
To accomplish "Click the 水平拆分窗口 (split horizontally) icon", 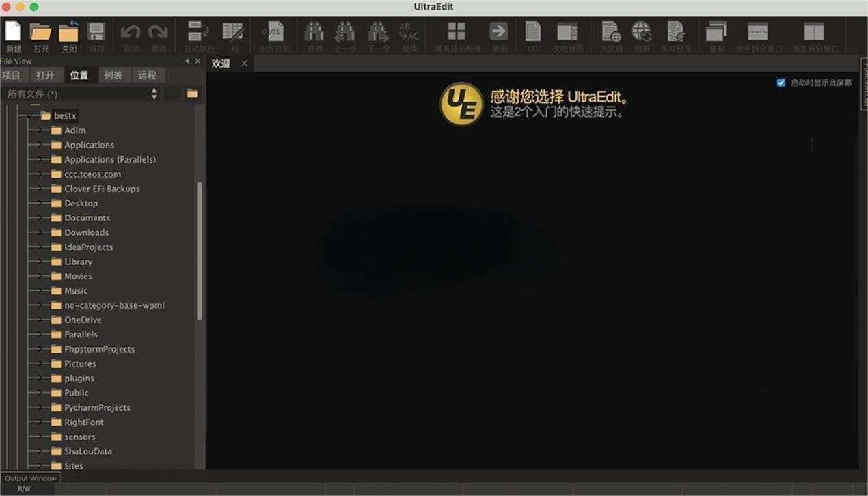I will tap(758, 31).
